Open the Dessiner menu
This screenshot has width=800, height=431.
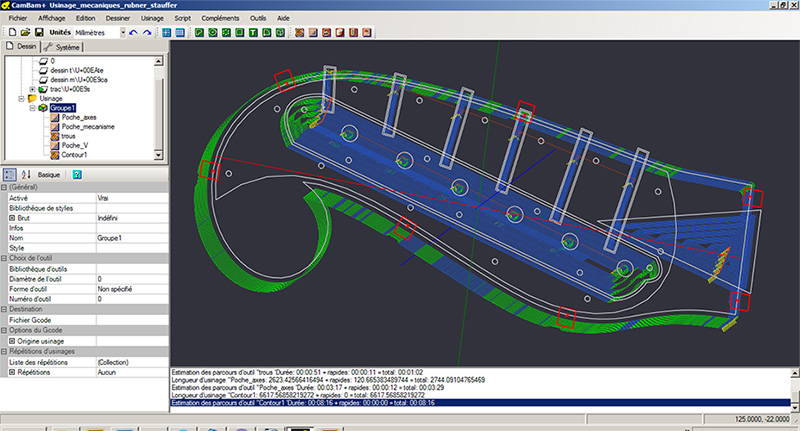point(118,18)
